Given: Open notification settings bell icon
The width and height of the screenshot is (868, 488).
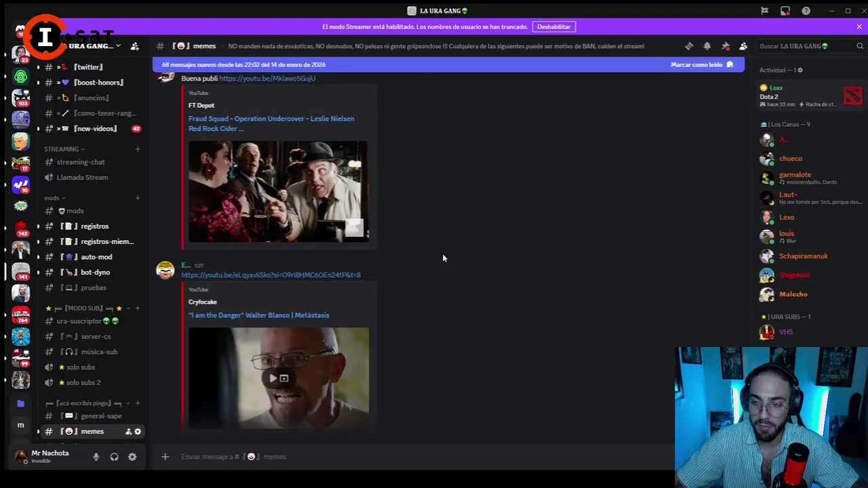Looking at the screenshot, I should pos(707,46).
